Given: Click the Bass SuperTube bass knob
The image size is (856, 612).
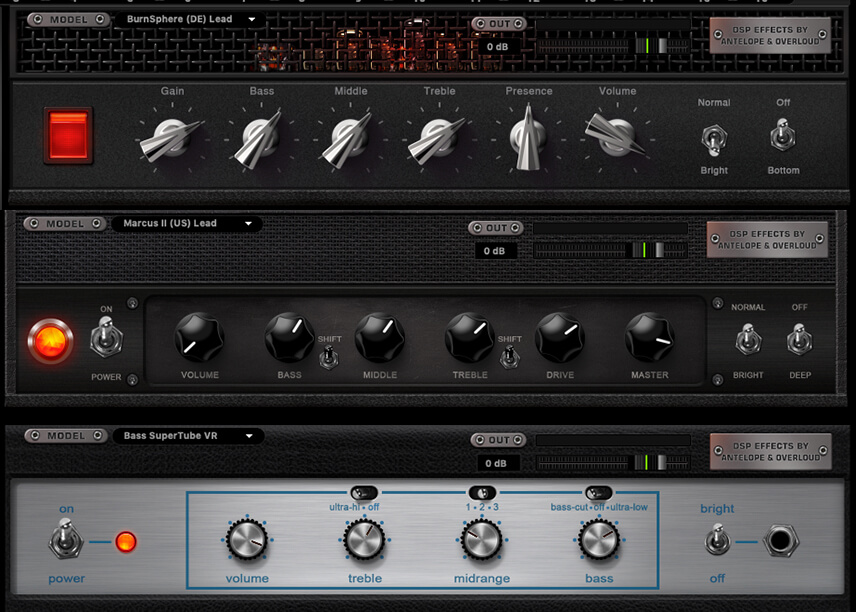Looking at the screenshot, I should (x=599, y=539).
